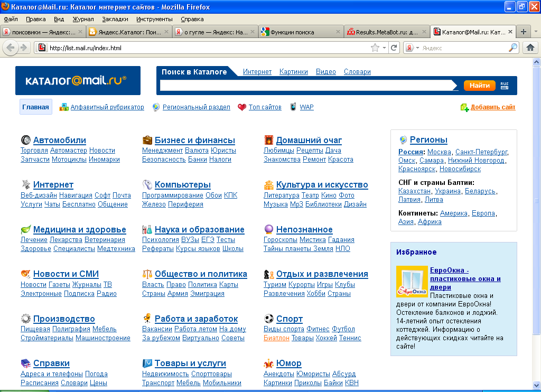Click the Наука и образование flask icon
This screenshot has height=392, width=541.
click(x=147, y=229)
